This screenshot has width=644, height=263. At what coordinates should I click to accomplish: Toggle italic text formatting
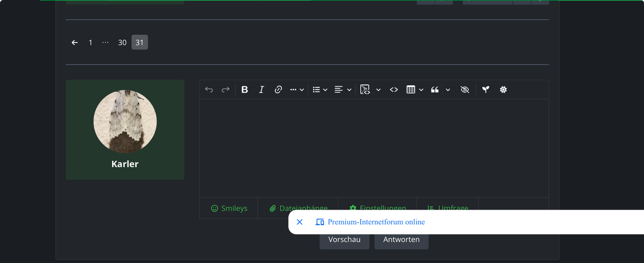[x=261, y=90]
